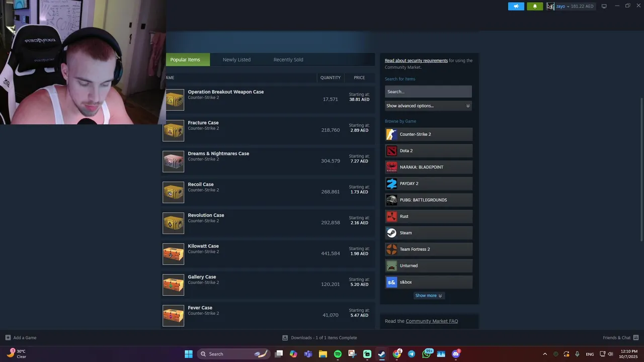Click the Dreams & Nightmares case thumbnail
The width and height of the screenshot is (644, 362).
pos(174,161)
